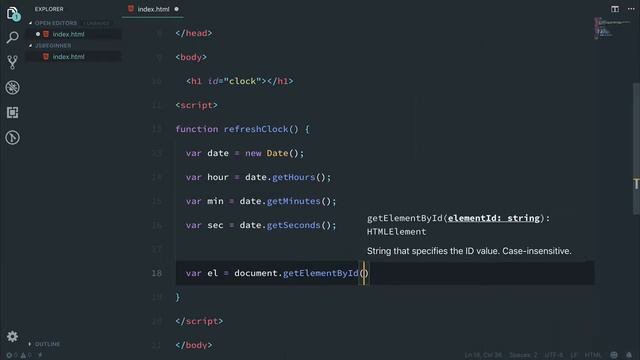Click the unsaved dot on index.html tab
This screenshot has height=360, width=640.
(x=177, y=9)
